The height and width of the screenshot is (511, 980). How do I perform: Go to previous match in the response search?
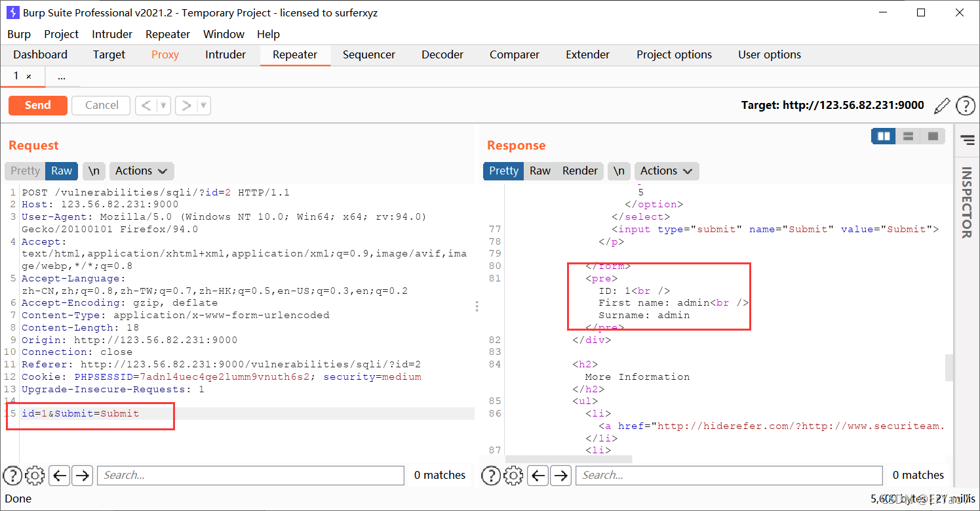pyautogui.click(x=538, y=475)
